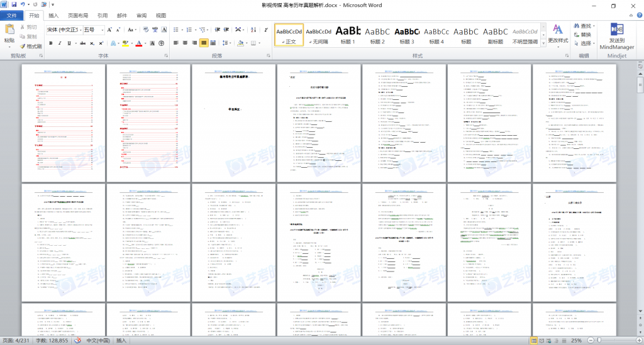This screenshot has height=345, width=644.
Task: Select the yellow text highlight tool
Action: click(x=126, y=43)
